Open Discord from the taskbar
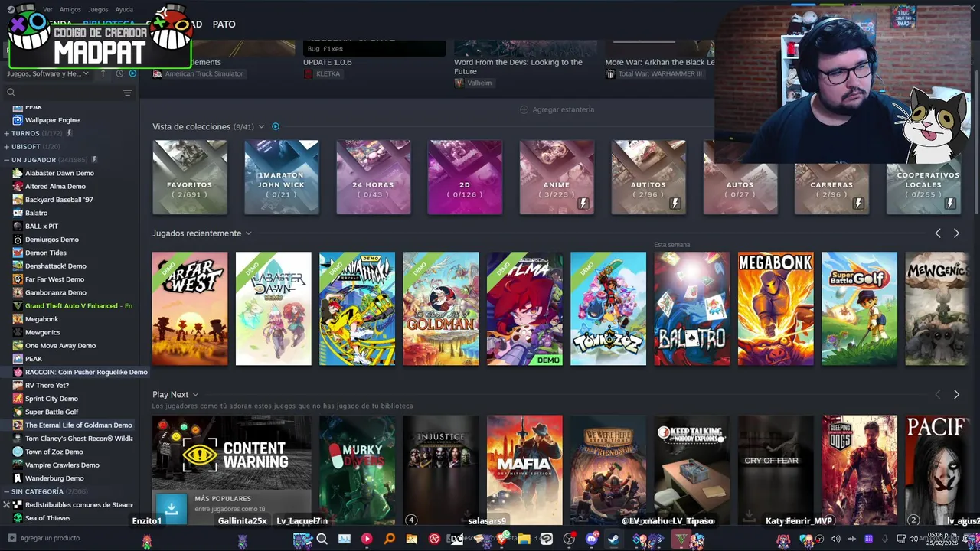This screenshot has height=551, width=980. 591,539
